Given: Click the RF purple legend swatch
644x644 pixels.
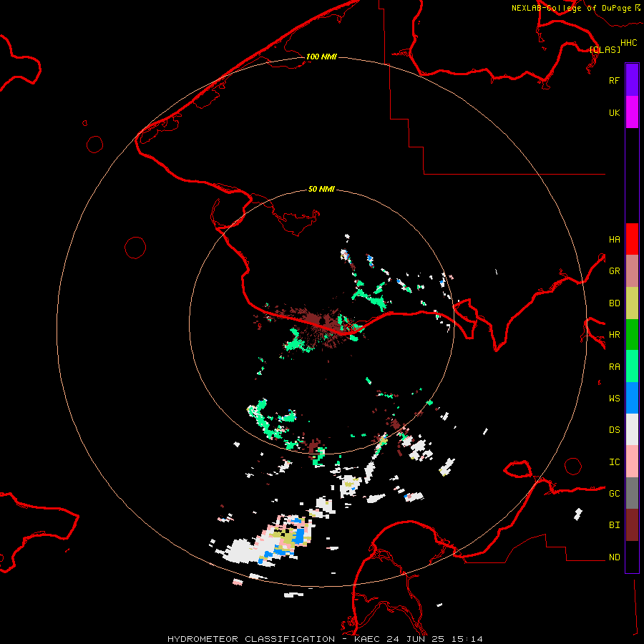Looking at the screenshot, I should (632, 80).
